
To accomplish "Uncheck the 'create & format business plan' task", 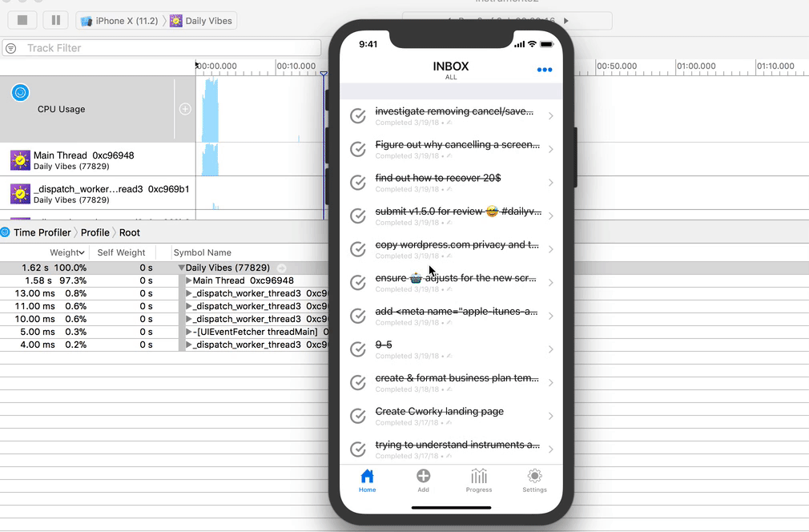I will click(x=357, y=382).
